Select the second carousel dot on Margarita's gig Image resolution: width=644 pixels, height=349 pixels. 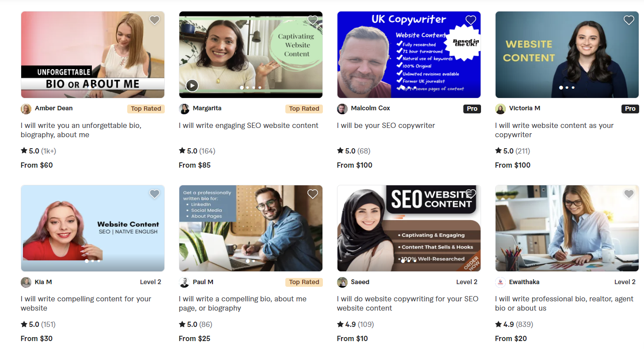tap(247, 88)
